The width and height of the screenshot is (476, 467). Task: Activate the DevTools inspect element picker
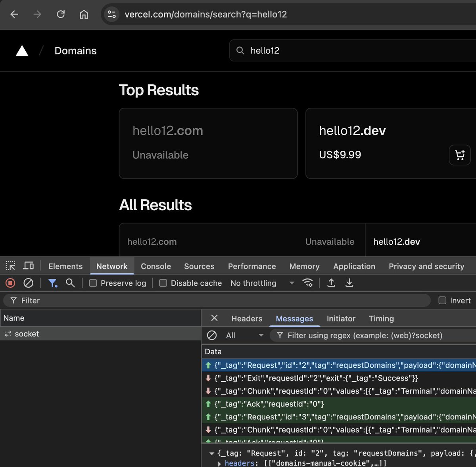click(x=11, y=266)
